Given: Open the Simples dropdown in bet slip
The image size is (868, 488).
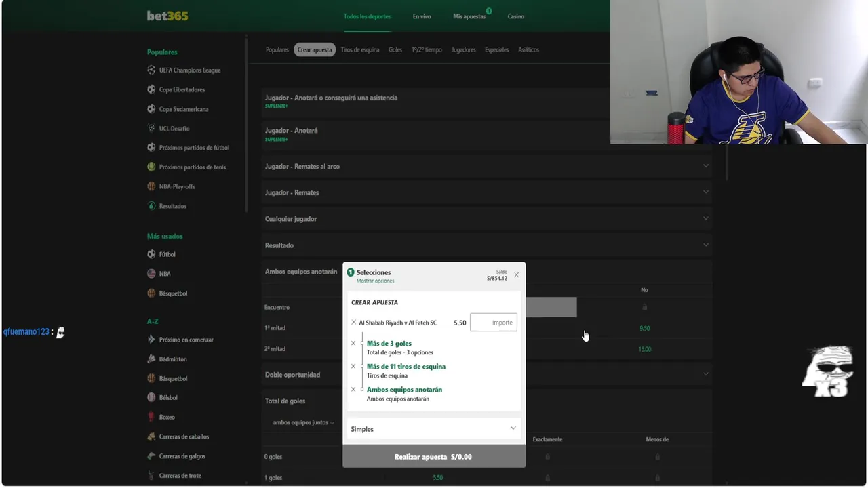Looking at the screenshot, I should 434,429.
